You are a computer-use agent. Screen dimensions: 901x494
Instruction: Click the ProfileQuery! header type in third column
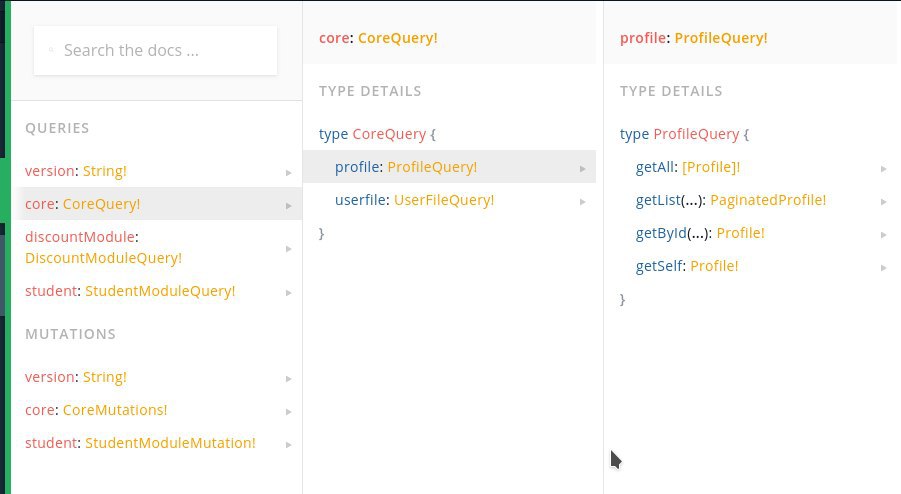tap(721, 38)
